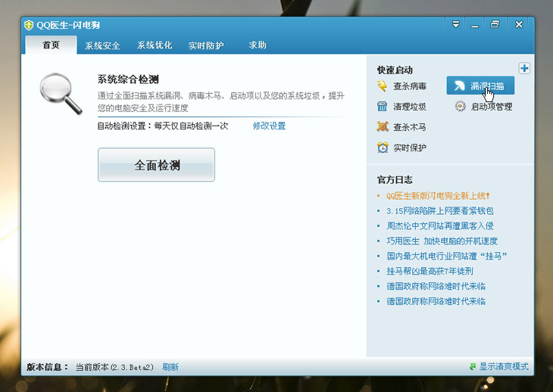The image size is (553, 392).
Task: Open last 德国政府称网络难时代来临 entry
Action: (x=436, y=301)
